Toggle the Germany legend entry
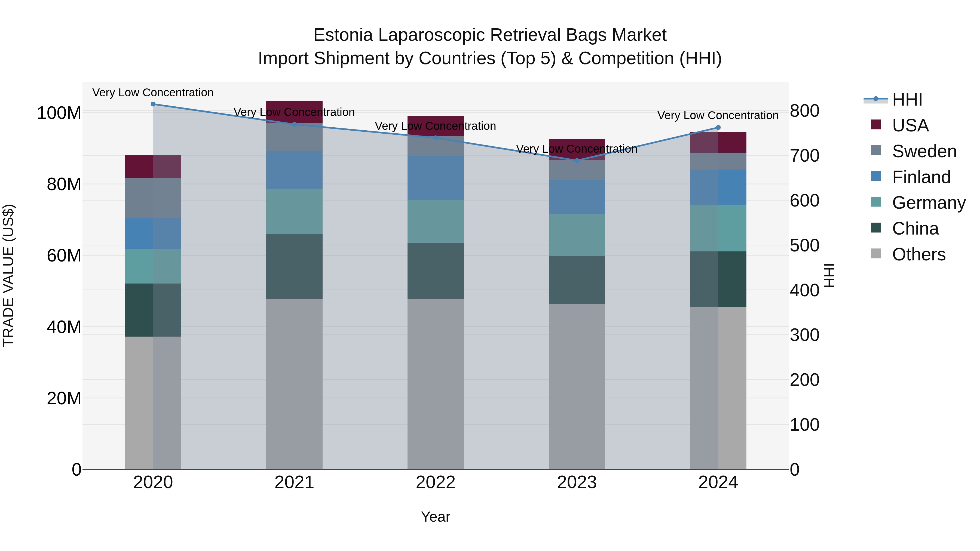The height and width of the screenshot is (551, 980). click(x=918, y=203)
